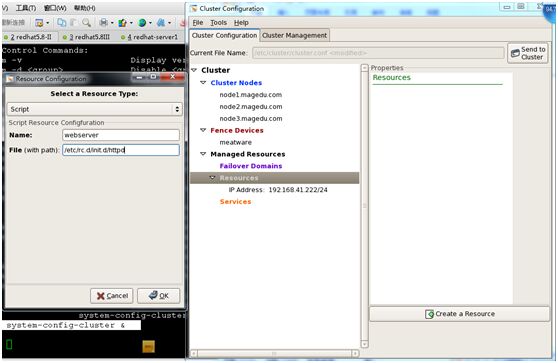Click the Send to Cluster button
Screen dimensions: 558x363
point(528,53)
